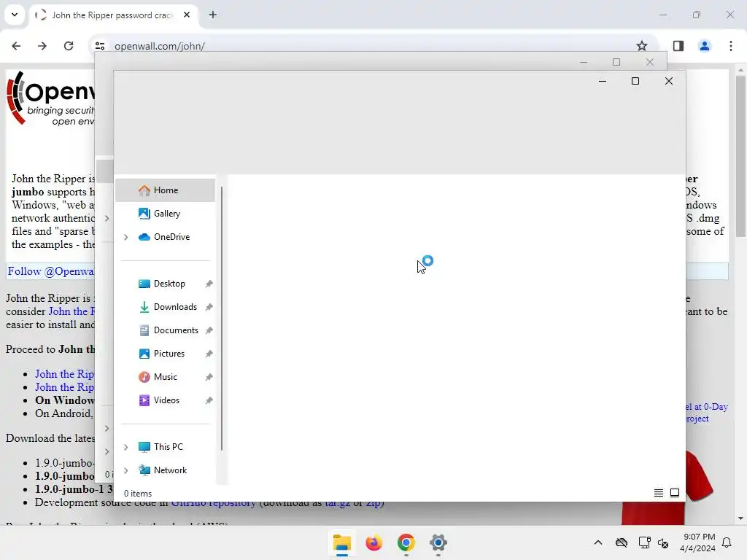Open Chrome's three-dot menu
Screen dimensions: 747x560
[x=731, y=46]
